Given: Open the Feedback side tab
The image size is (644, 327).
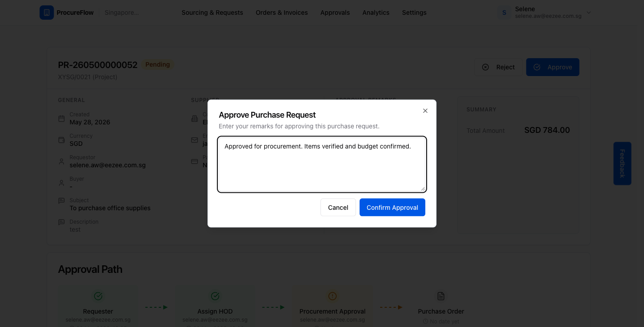Looking at the screenshot, I should click(622, 163).
